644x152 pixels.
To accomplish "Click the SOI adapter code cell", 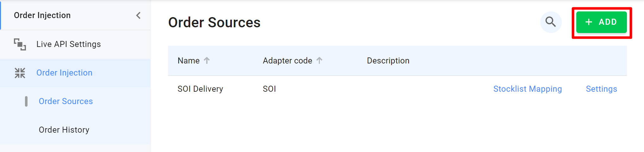I will (x=269, y=89).
